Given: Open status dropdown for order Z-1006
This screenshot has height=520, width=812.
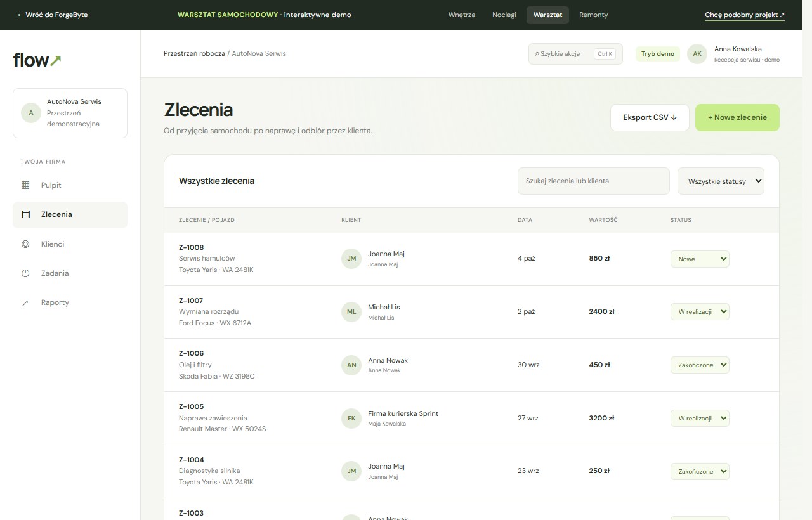Looking at the screenshot, I should (700, 365).
